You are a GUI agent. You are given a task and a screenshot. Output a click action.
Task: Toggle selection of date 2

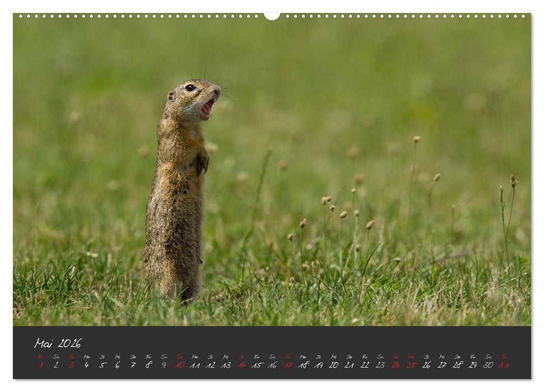(x=55, y=366)
